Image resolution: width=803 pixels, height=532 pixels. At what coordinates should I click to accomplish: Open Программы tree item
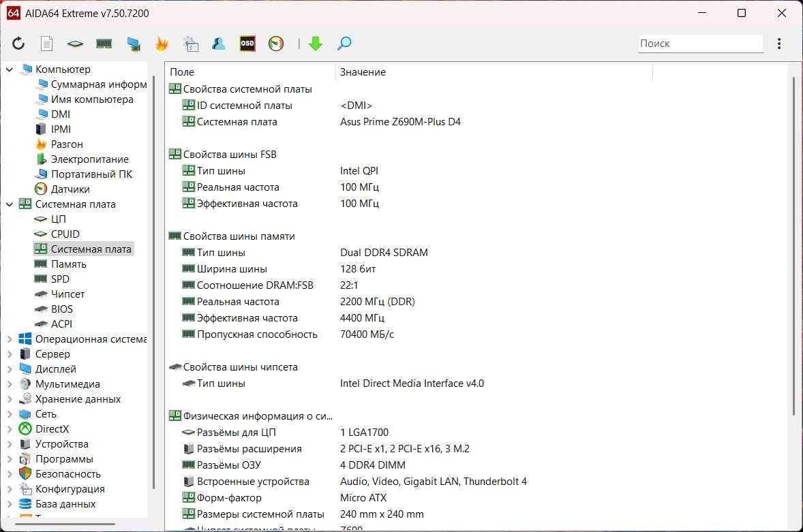point(64,459)
